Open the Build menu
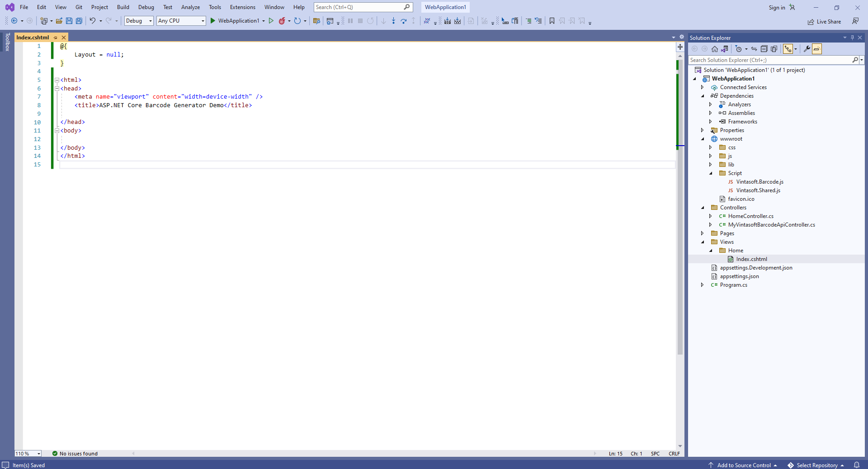Viewport: 868px width, 469px height. pyautogui.click(x=123, y=7)
